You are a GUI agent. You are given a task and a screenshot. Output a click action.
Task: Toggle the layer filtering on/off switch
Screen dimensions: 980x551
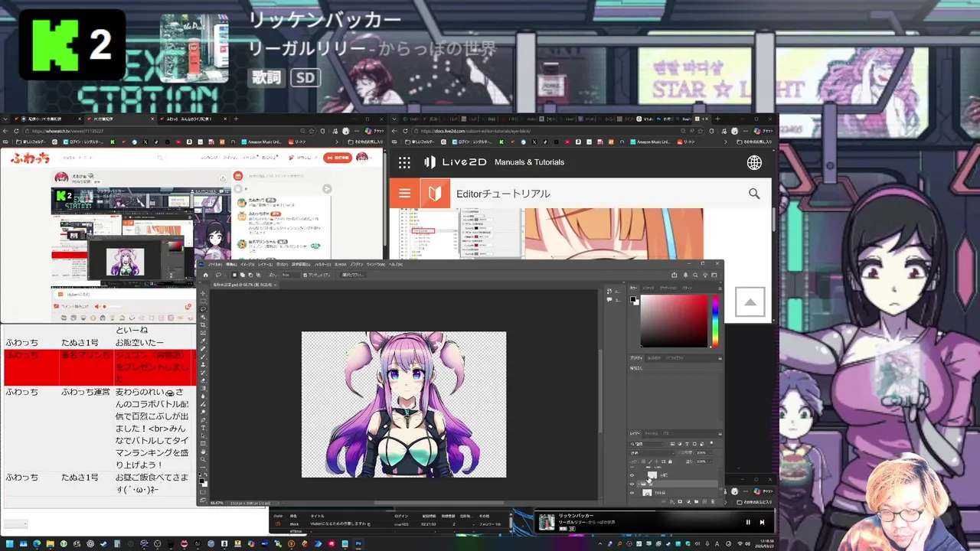click(711, 443)
